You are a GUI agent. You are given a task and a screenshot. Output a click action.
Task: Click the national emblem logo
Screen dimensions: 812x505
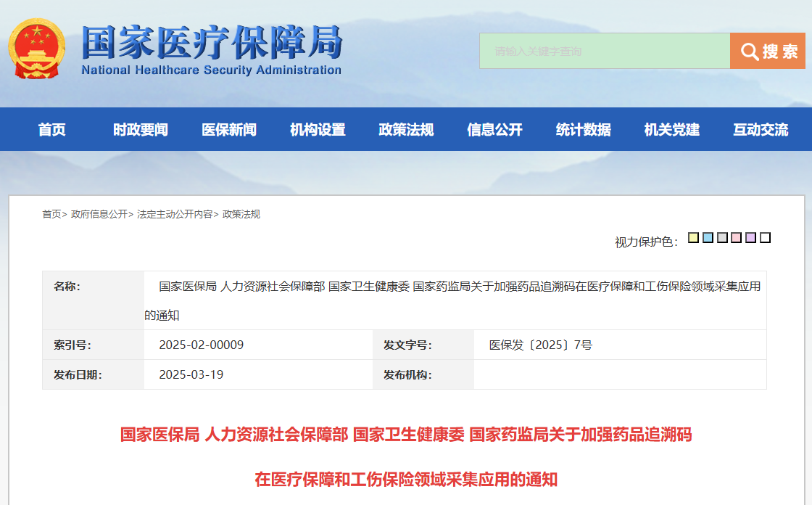(x=36, y=49)
